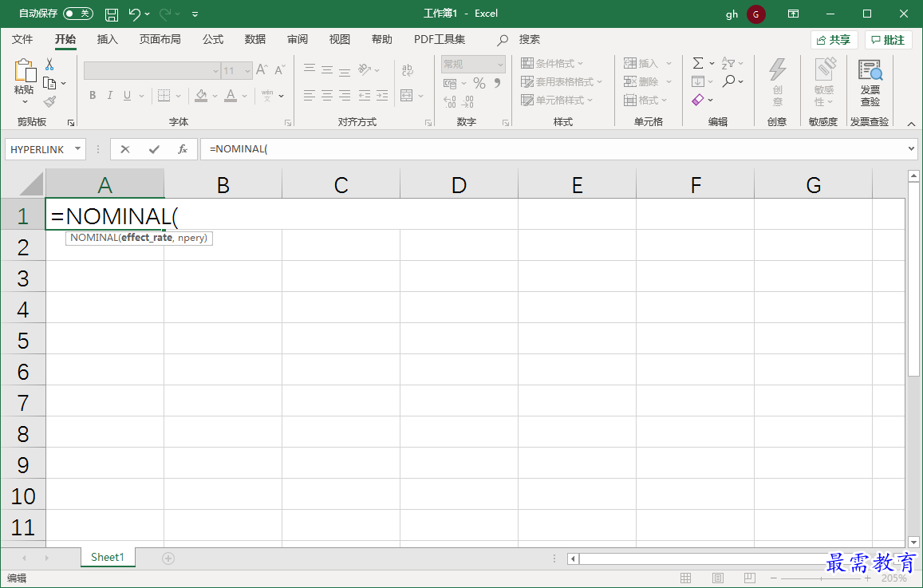Toggle Center horizontal alignment

pyautogui.click(x=327, y=96)
